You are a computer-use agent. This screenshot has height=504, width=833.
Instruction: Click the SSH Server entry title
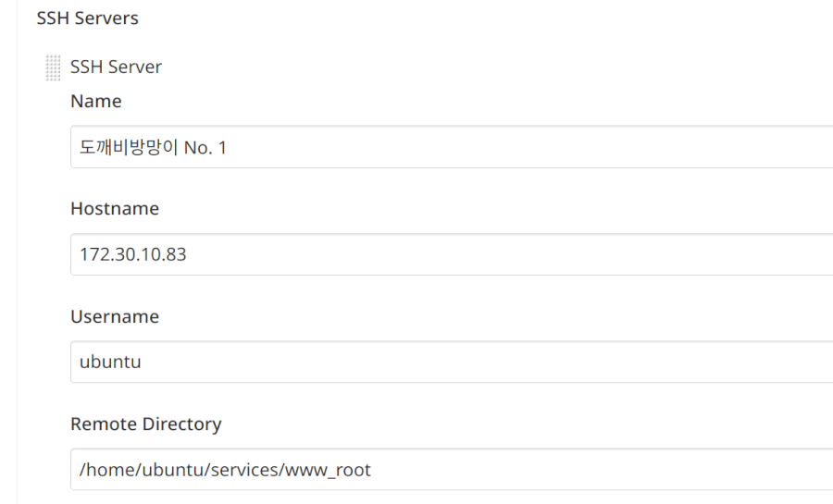[116, 68]
